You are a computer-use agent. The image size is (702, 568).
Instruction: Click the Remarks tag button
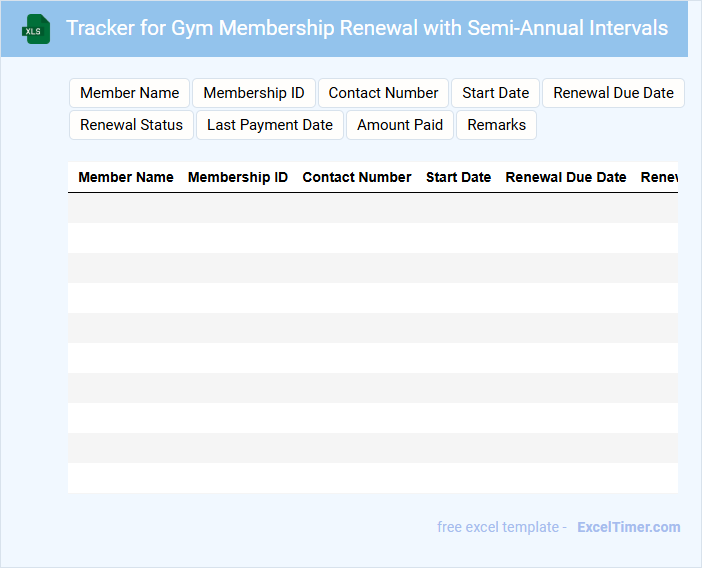pyautogui.click(x=496, y=125)
